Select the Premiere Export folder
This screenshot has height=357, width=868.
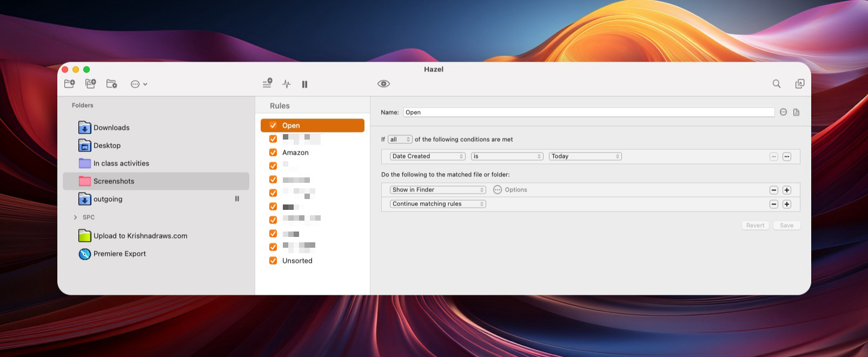pyautogui.click(x=120, y=254)
